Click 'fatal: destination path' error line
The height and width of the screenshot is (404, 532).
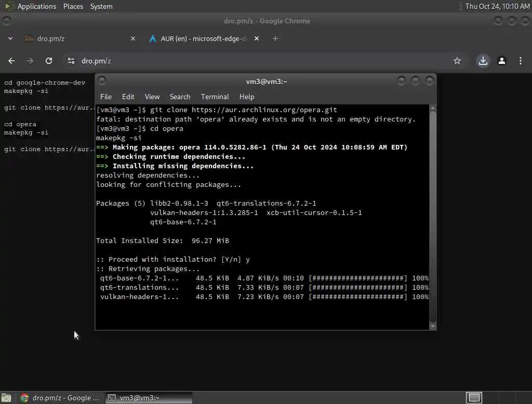click(x=256, y=119)
